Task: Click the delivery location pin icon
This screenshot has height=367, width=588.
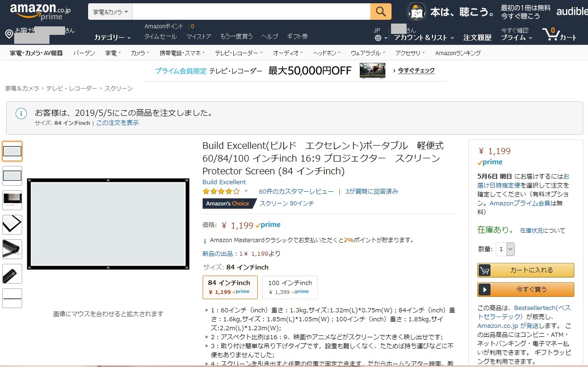Action: [x=9, y=34]
